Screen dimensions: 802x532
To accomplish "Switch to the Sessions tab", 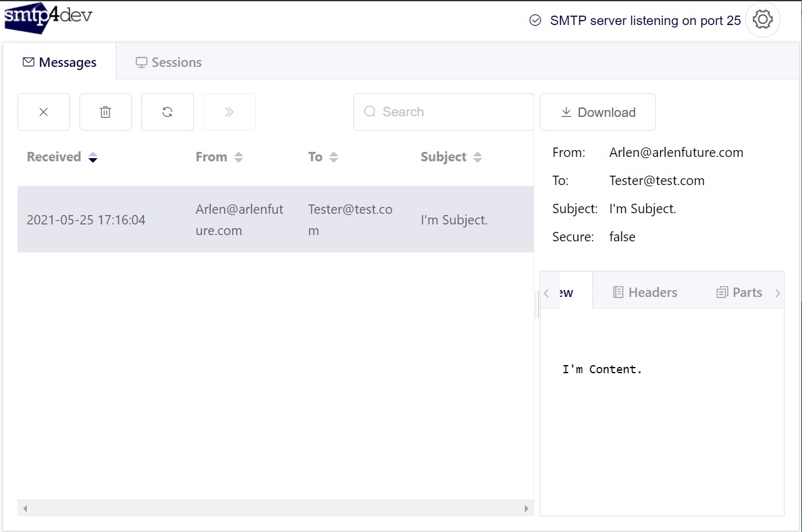I will point(168,62).
